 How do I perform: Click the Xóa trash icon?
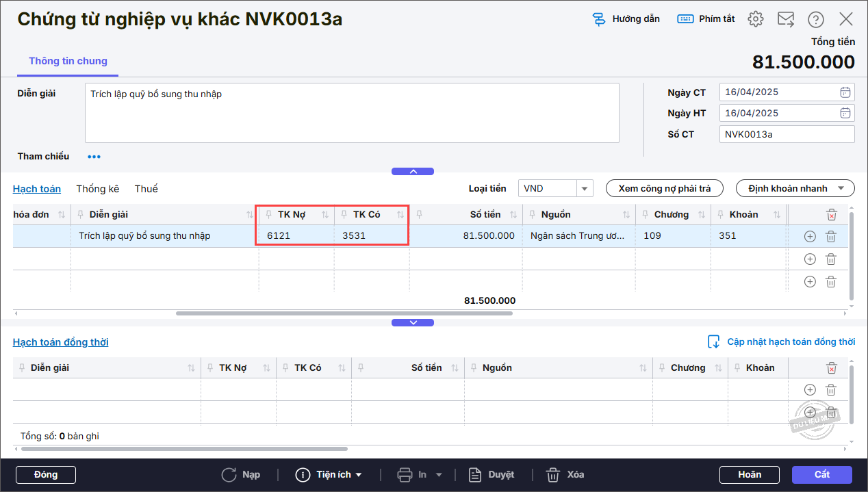553,475
